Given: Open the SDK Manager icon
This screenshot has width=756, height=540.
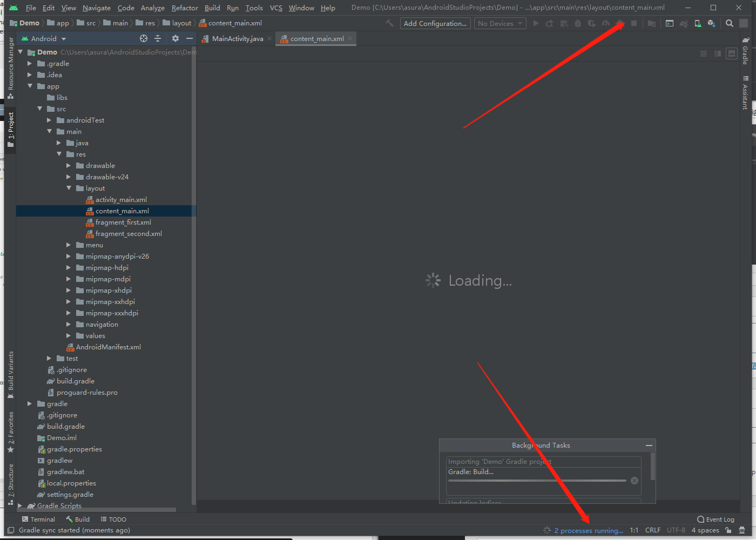Looking at the screenshot, I should click(711, 23).
